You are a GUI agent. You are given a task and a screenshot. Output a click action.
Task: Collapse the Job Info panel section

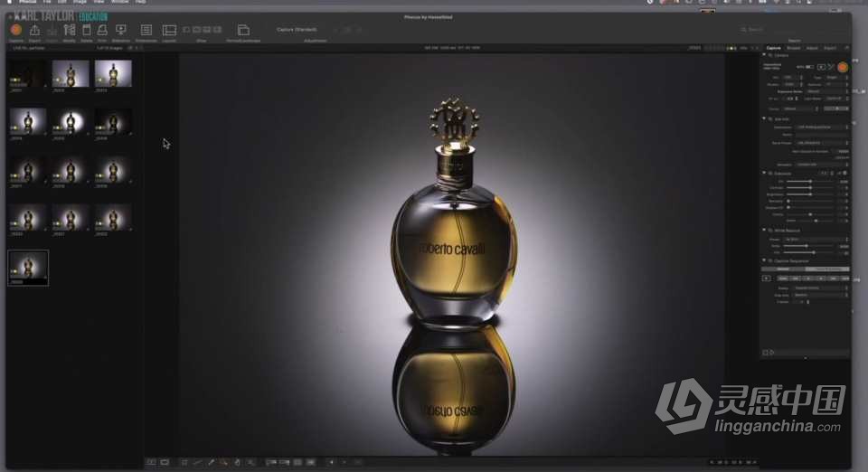(764, 119)
